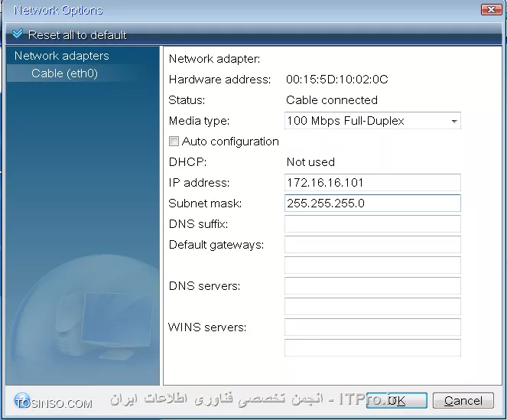Click the DHCP Not used value
The width and height of the screenshot is (507, 420).
310,161
